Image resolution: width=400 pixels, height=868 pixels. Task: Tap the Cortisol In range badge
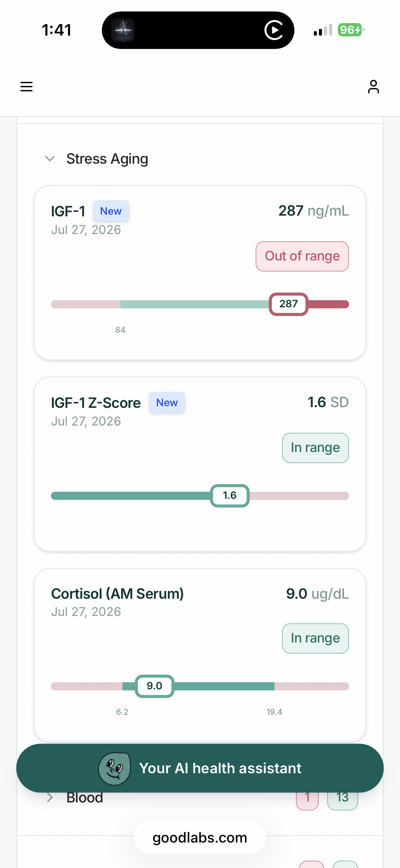click(316, 638)
